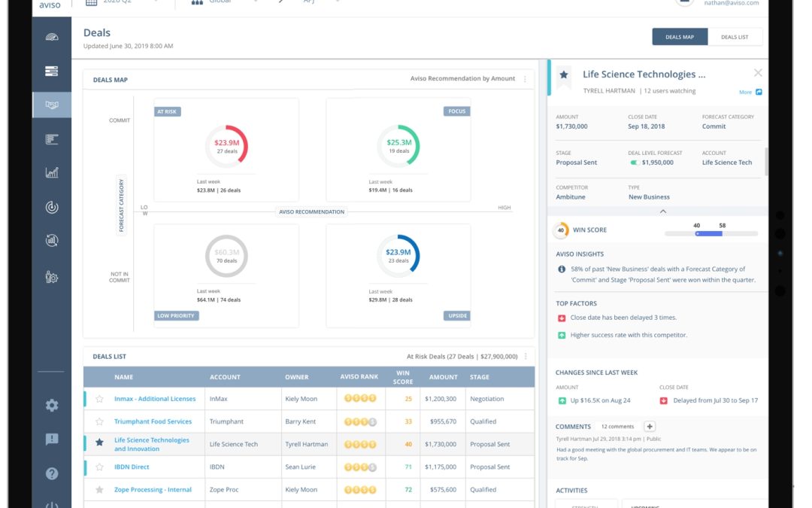The image size is (812, 508).
Task: Click the Win Score range slider bar
Action: coord(710,234)
